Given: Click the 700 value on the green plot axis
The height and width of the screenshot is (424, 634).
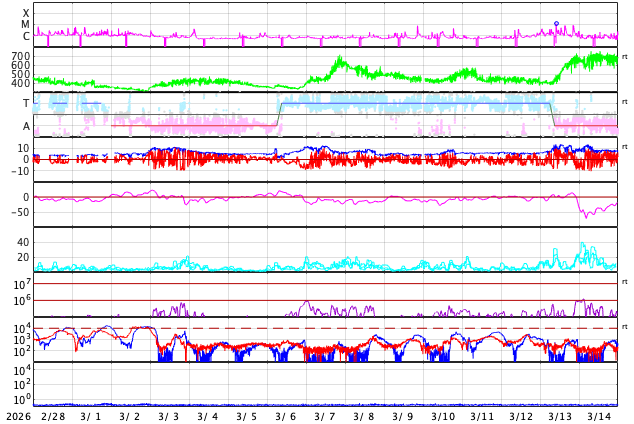Looking at the screenshot, I should [x=21, y=57].
